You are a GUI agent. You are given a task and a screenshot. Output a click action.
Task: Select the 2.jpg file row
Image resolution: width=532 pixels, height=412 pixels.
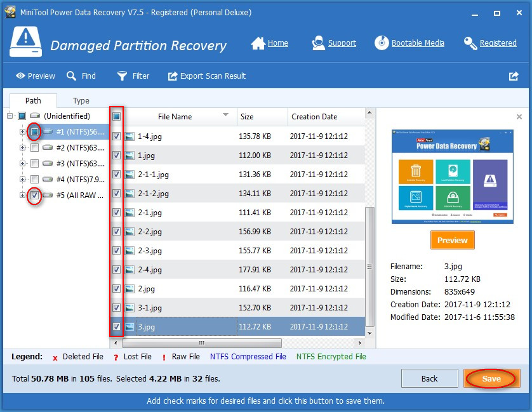(237, 289)
